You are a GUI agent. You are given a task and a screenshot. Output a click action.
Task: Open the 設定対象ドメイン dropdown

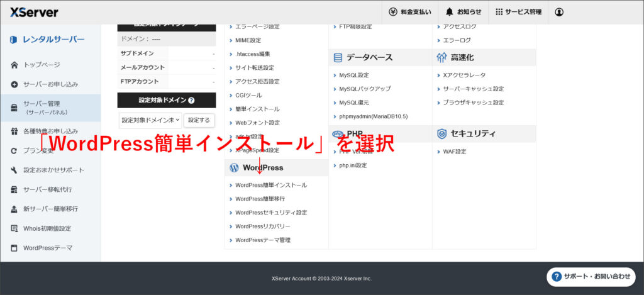point(150,120)
